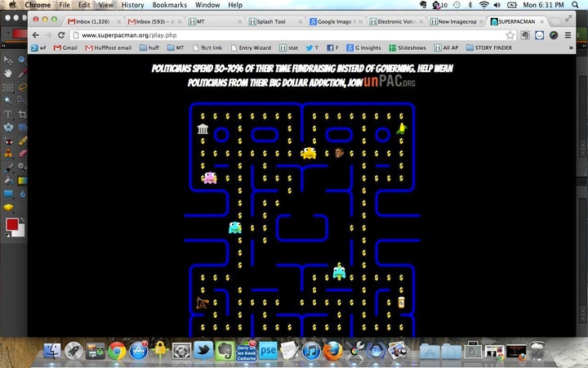Select the Move tool in Photoshop Elements toolbox
588x368 pixels.
coord(8,60)
